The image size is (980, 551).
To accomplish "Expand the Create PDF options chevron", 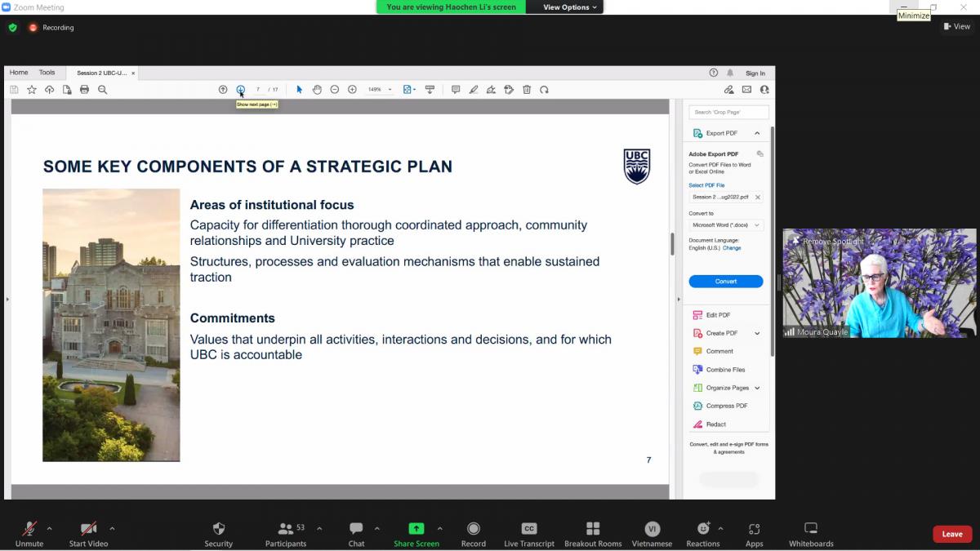I will coord(757,333).
